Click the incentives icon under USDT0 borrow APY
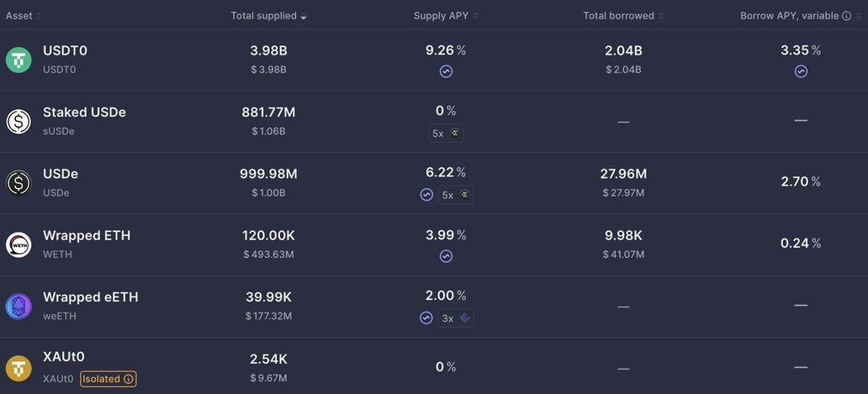Image resolution: width=868 pixels, height=394 pixels. pyautogui.click(x=801, y=71)
